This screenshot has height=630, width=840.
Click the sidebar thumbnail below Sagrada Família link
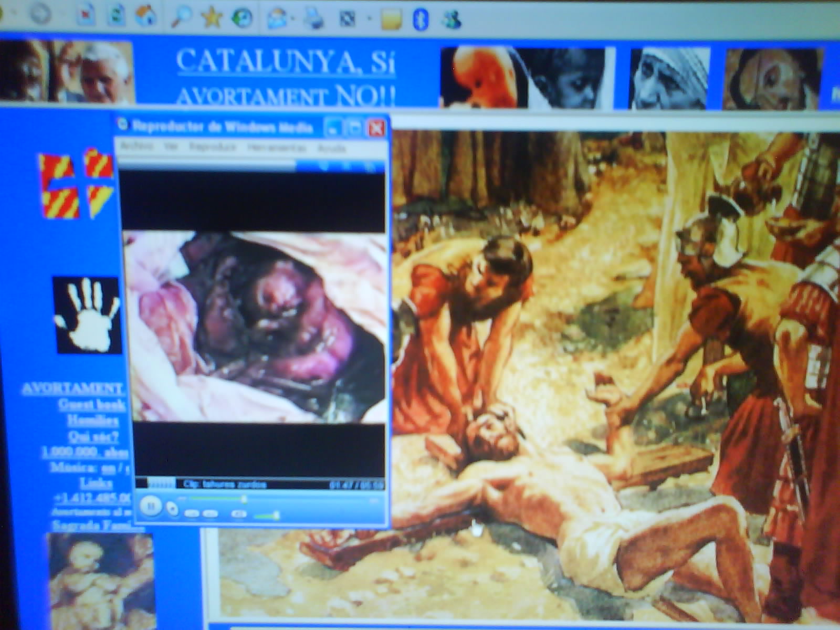pyautogui.click(x=102, y=581)
